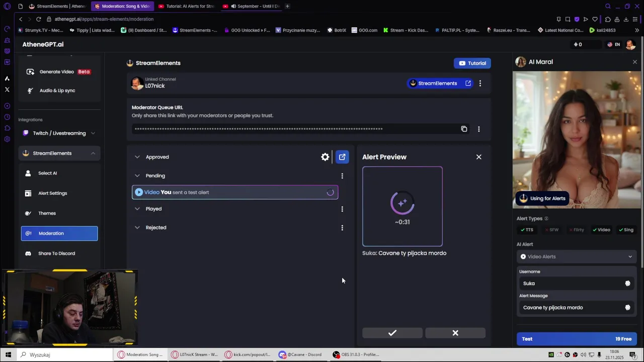The image size is (644, 362).
Task: Open Rejected section options menu
Action: (342, 228)
